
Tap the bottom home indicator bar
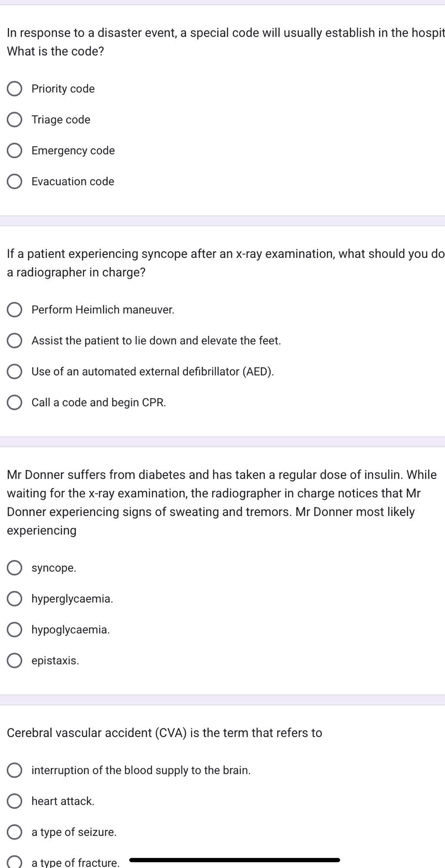235,860
